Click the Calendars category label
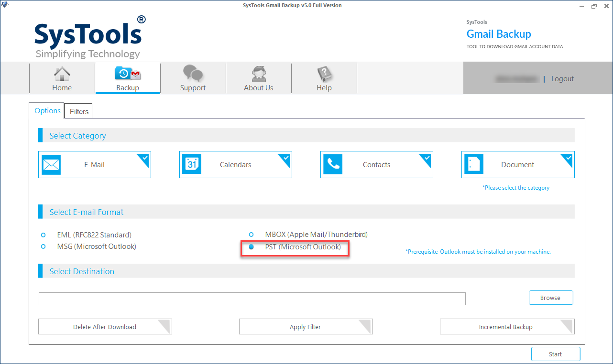This screenshot has height=364, width=613. 235,165
